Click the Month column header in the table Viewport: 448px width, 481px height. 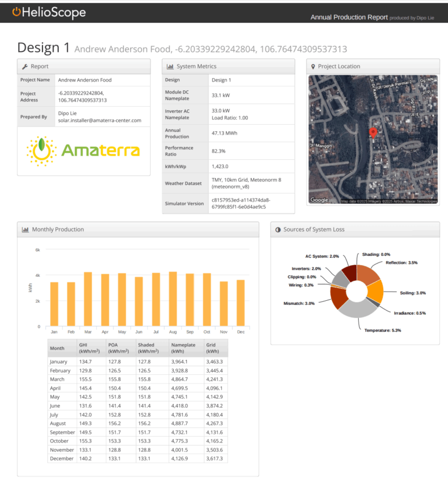click(x=57, y=348)
